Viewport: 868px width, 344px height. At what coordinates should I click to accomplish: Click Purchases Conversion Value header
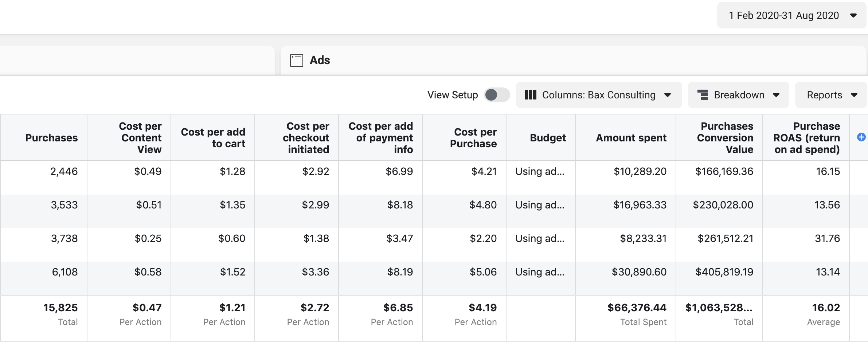725,138
